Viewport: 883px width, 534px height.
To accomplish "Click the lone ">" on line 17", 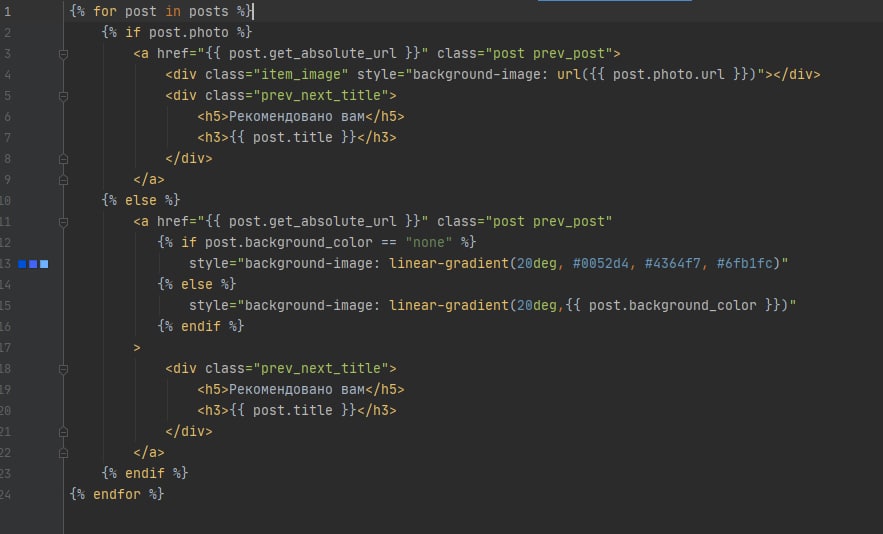I will 137,348.
